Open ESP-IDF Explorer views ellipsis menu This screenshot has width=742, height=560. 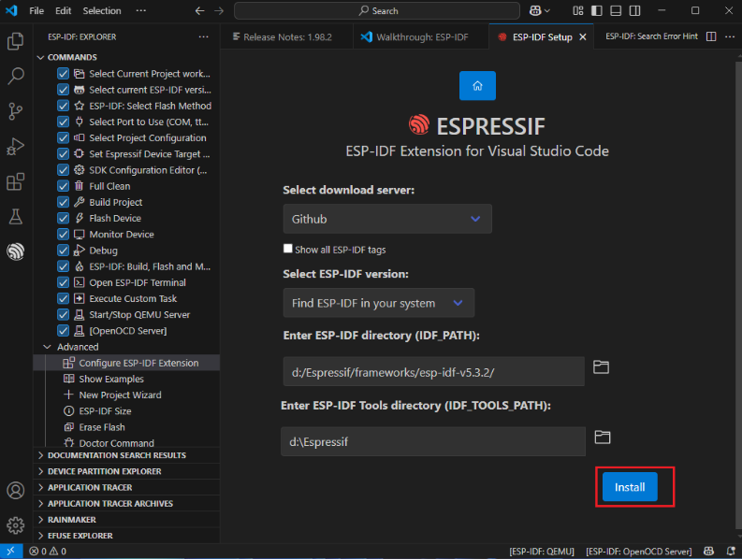click(x=203, y=36)
